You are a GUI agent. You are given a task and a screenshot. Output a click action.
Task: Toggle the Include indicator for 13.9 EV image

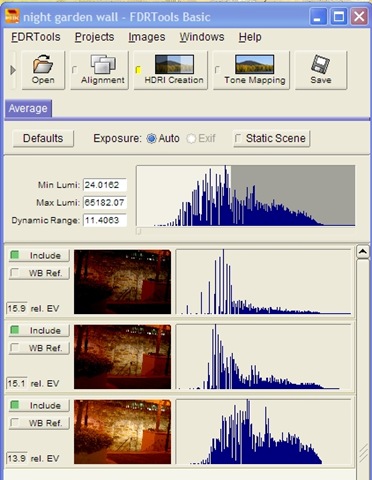[x=14, y=405]
